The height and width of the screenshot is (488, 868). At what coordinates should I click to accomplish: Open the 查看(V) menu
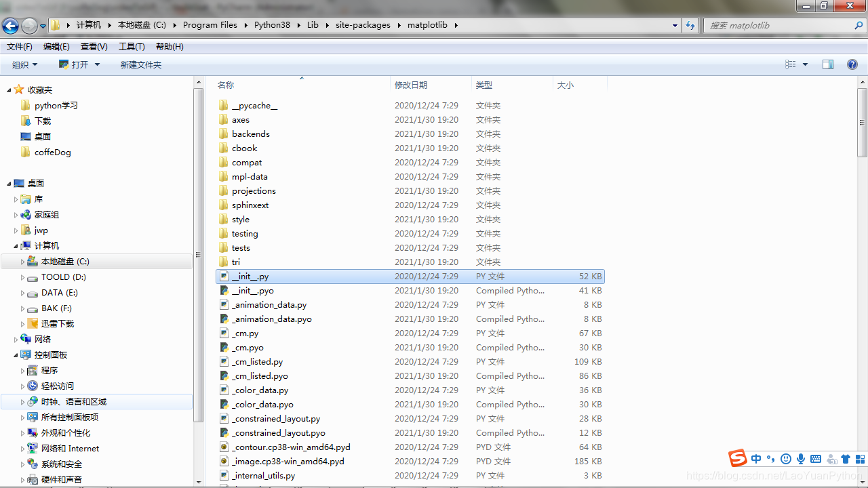tap(94, 47)
